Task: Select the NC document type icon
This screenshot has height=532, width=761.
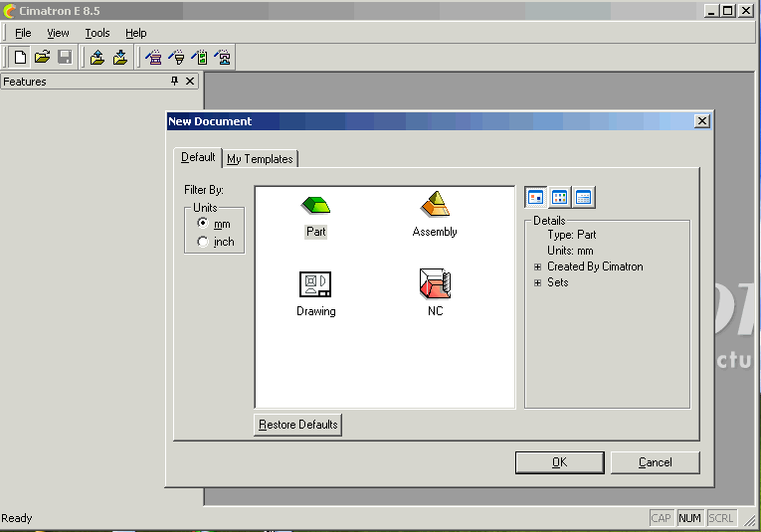Action: tap(435, 283)
